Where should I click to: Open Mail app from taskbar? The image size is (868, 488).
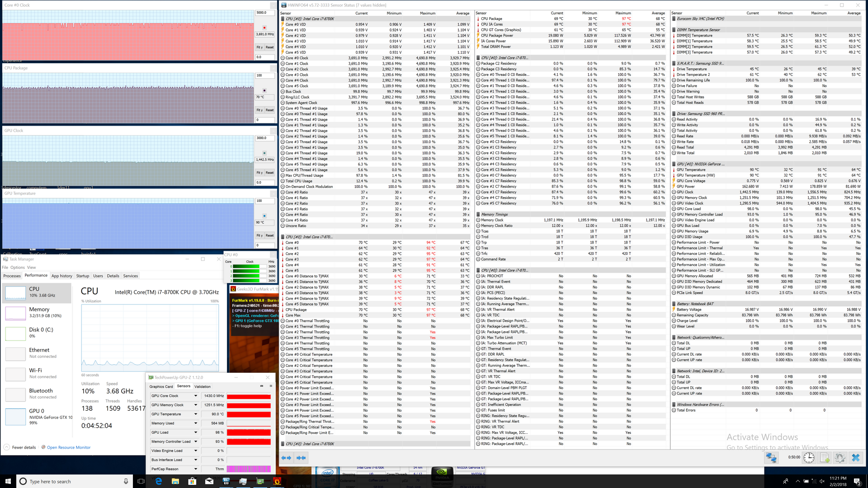[x=209, y=481]
